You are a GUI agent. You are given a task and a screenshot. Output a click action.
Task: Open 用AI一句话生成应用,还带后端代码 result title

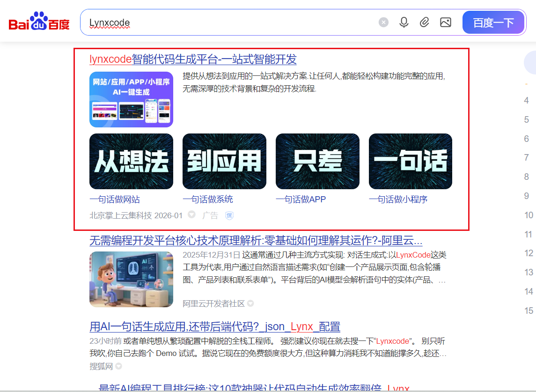pyautogui.click(x=215, y=327)
